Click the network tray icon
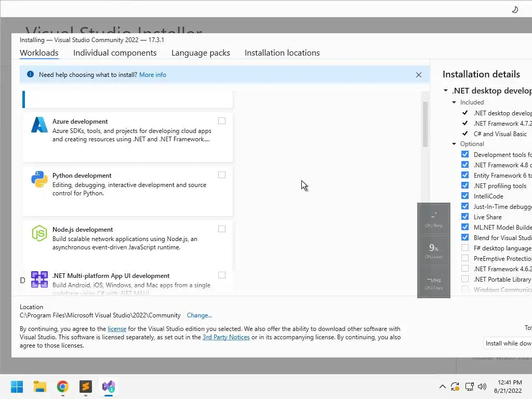532x399 pixels. (x=469, y=387)
